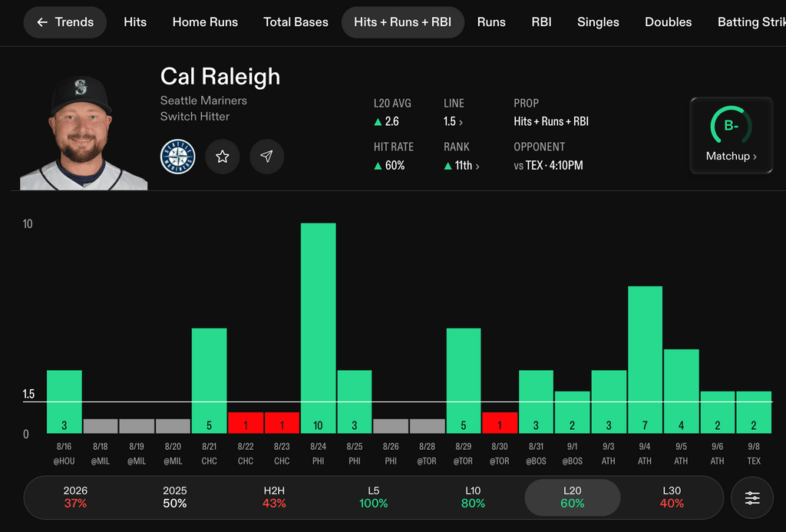
Task: Click the Seattle Mariners team text
Action: click(x=203, y=101)
